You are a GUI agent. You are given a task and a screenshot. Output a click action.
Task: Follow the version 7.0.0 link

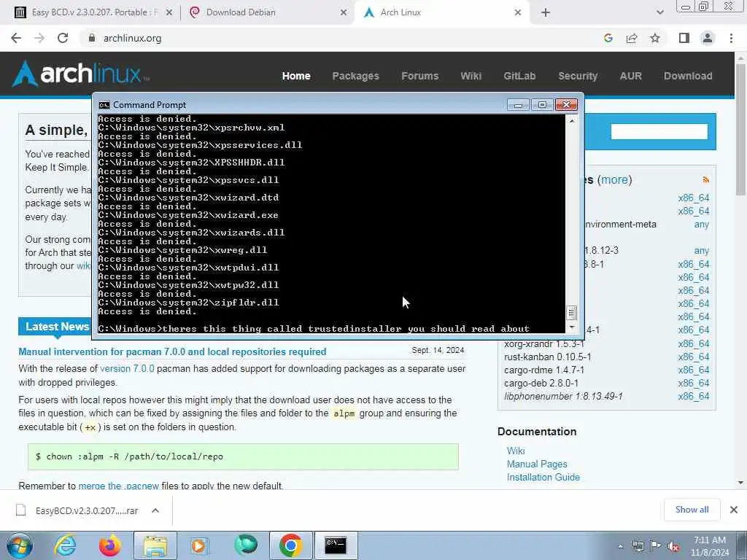(x=127, y=368)
